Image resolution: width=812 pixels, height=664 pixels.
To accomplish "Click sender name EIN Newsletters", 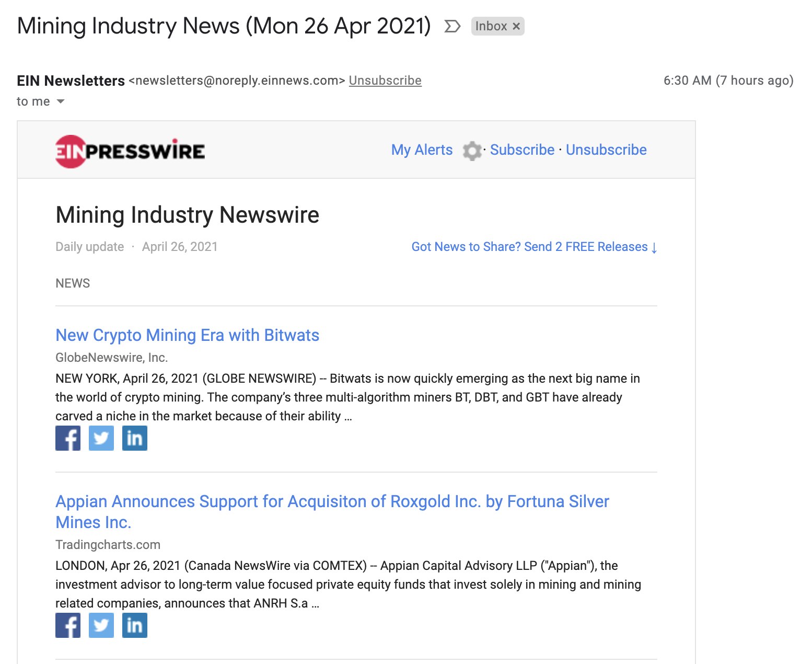I will [71, 81].
